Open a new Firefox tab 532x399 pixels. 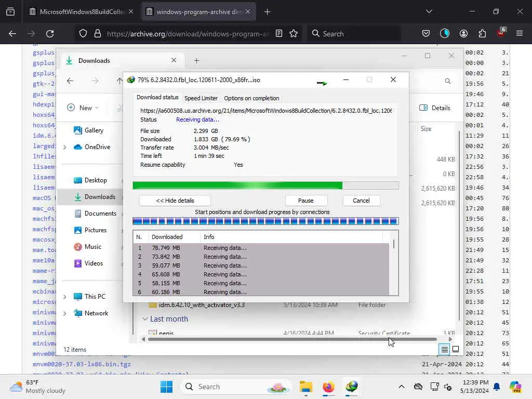pyautogui.click(x=268, y=12)
